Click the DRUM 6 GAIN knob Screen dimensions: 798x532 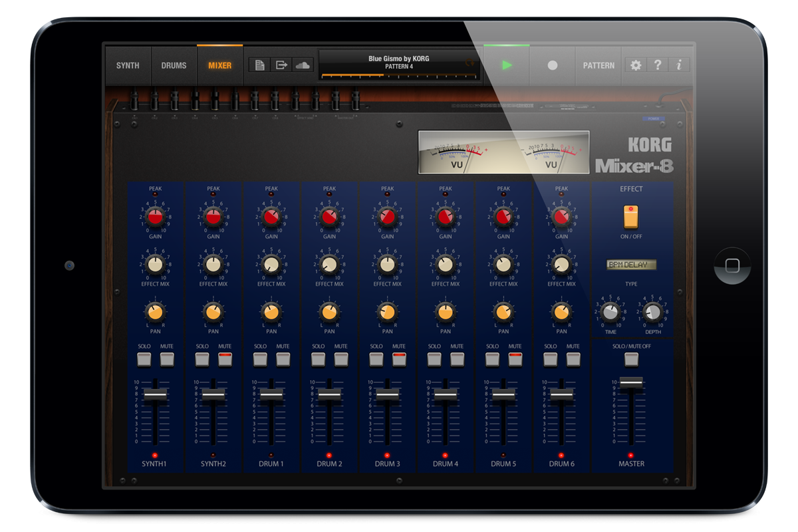point(562,216)
